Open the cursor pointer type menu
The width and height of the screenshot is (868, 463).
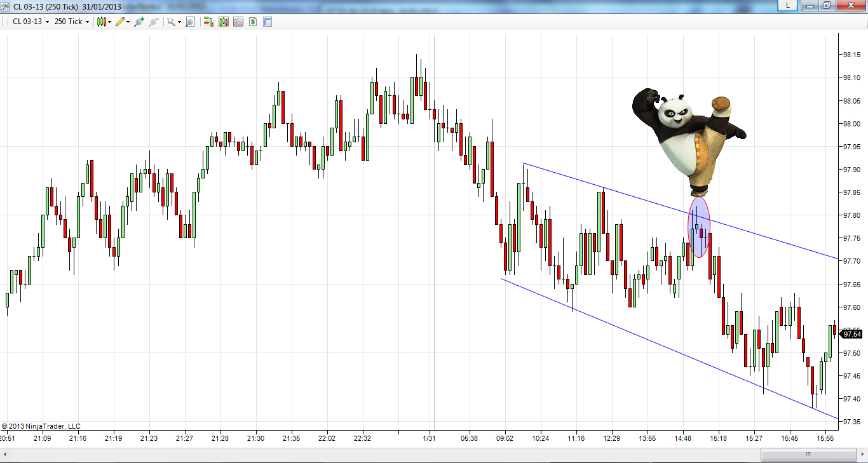click(x=173, y=22)
